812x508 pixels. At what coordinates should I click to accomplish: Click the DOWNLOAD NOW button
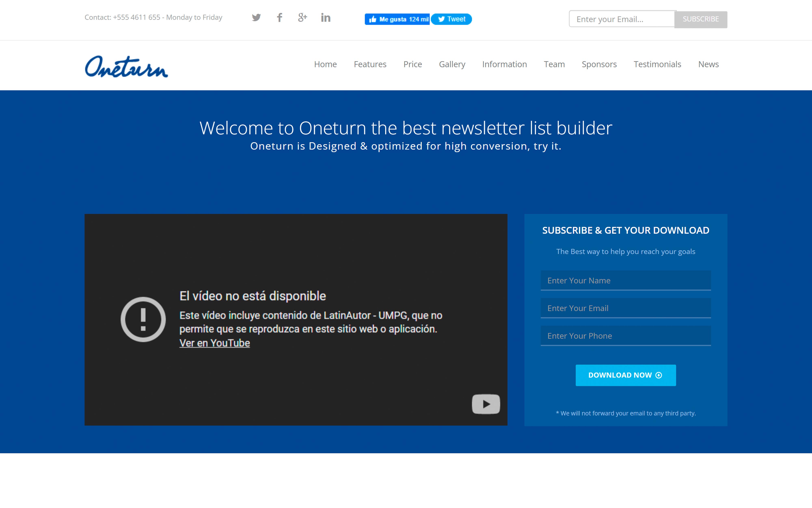pyautogui.click(x=626, y=375)
